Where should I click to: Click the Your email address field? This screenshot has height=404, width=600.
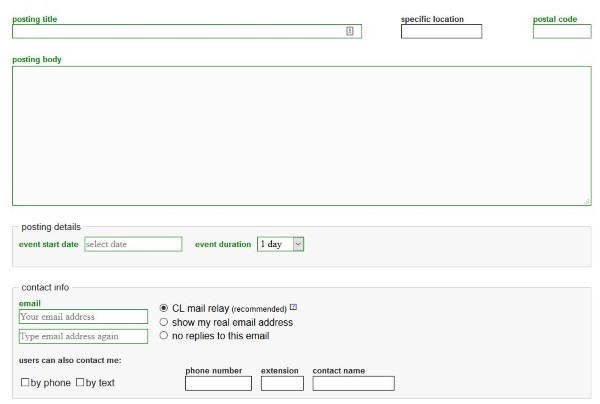point(83,317)
